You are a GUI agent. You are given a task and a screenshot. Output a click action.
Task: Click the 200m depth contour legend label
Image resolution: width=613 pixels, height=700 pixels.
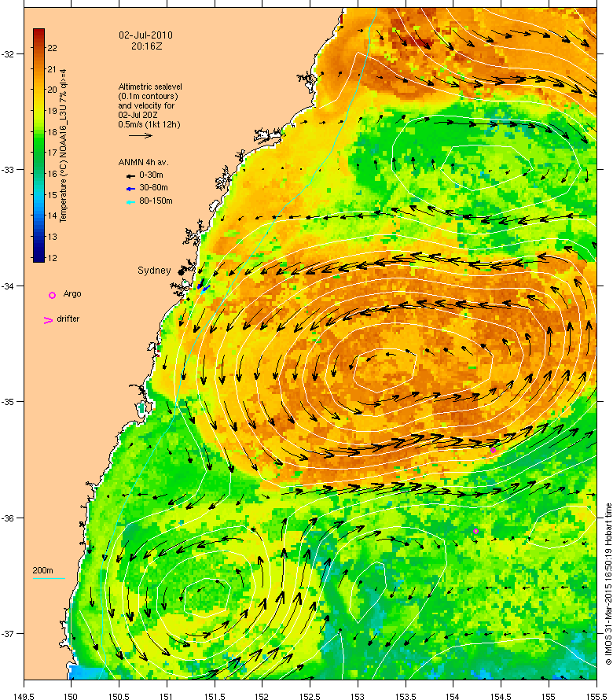click(42, 570)
